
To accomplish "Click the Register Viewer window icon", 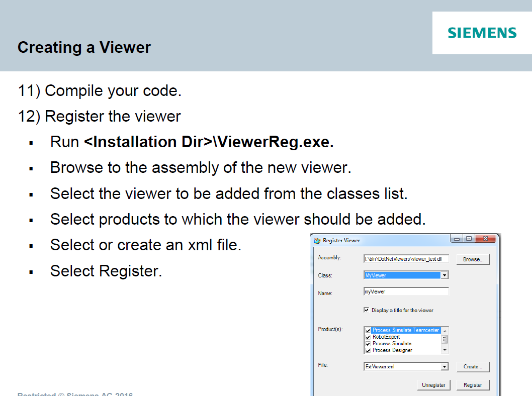I will (317, 240).
